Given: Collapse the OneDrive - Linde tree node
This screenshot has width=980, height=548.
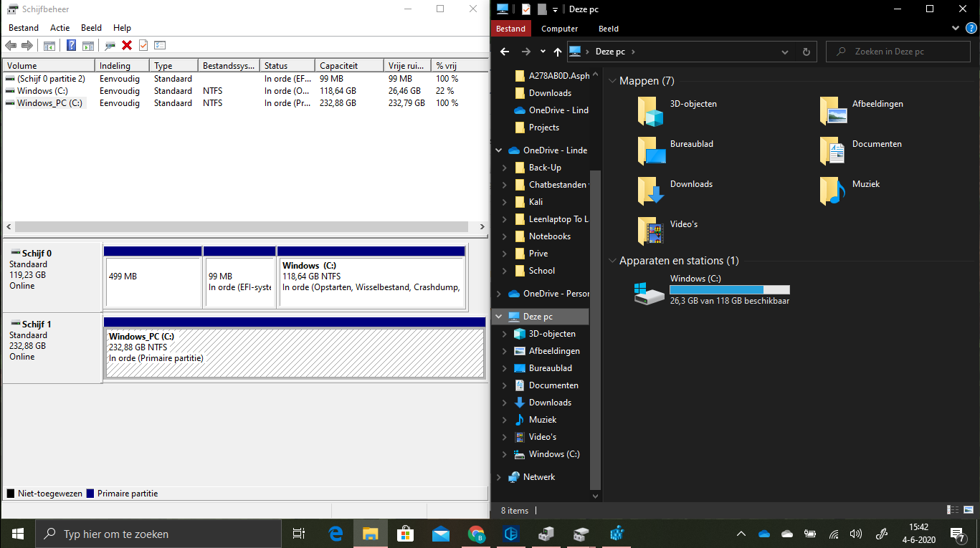Looking at the screenshot, I should point(498,150).
